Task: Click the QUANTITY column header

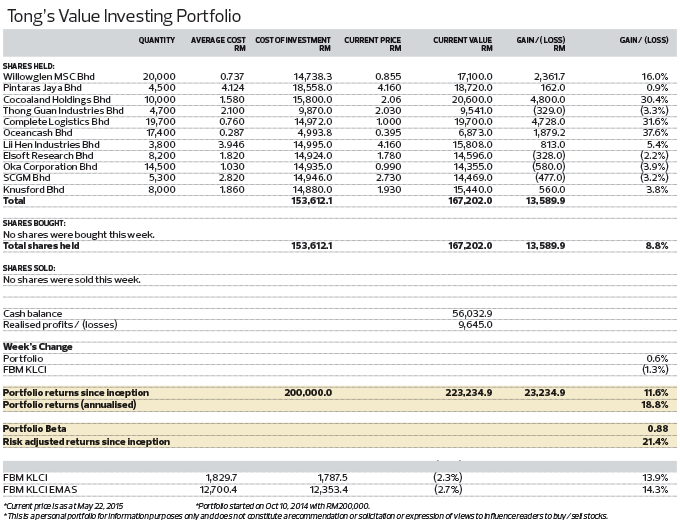Action: (x=157, y=40)
